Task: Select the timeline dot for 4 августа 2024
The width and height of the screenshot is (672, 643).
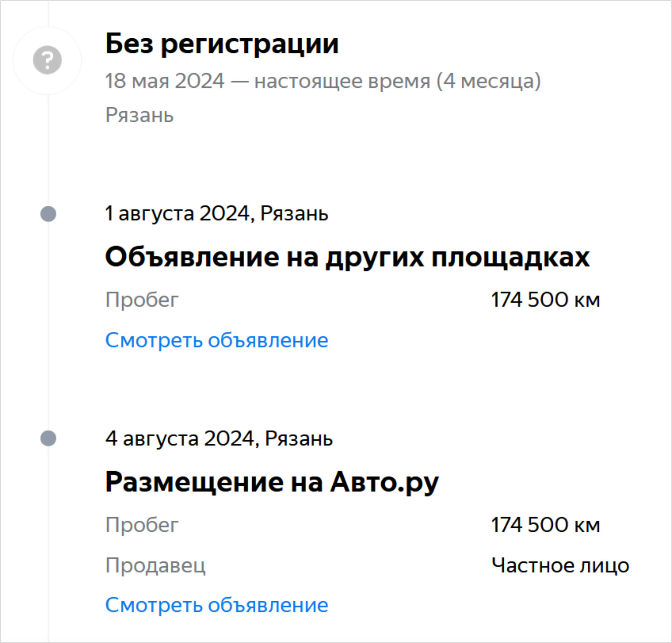Action: [x=48, y=438]
